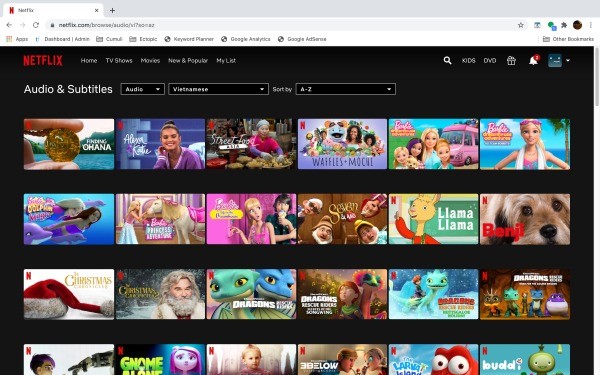Open the browser extensions puzzle icon
Screen dimensions: 600x375
coord(564,25)
